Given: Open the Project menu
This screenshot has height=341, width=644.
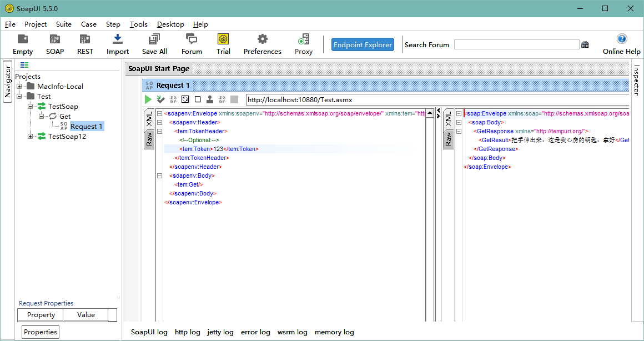Looking at the screenshot, I should pyautogui.click(x=36, y=24).
